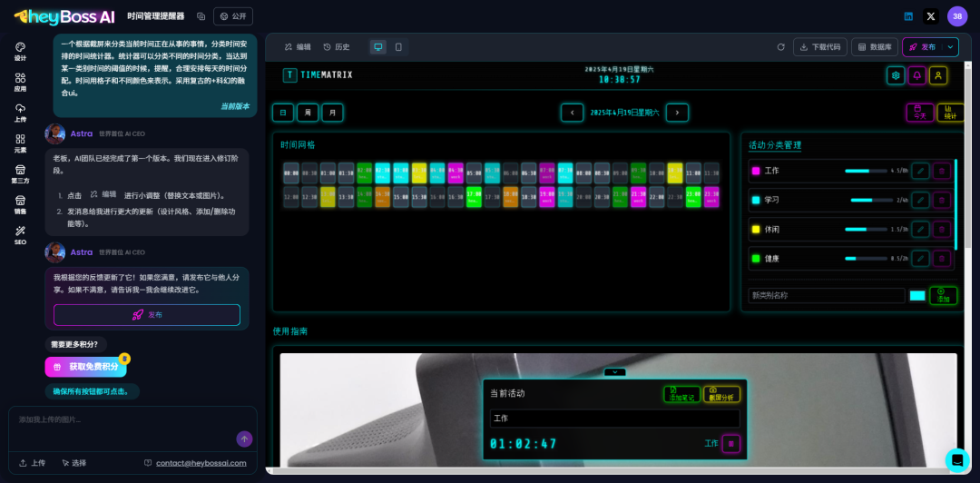
Task: Select the 17:00 green time cell
Action: (474, 197)
